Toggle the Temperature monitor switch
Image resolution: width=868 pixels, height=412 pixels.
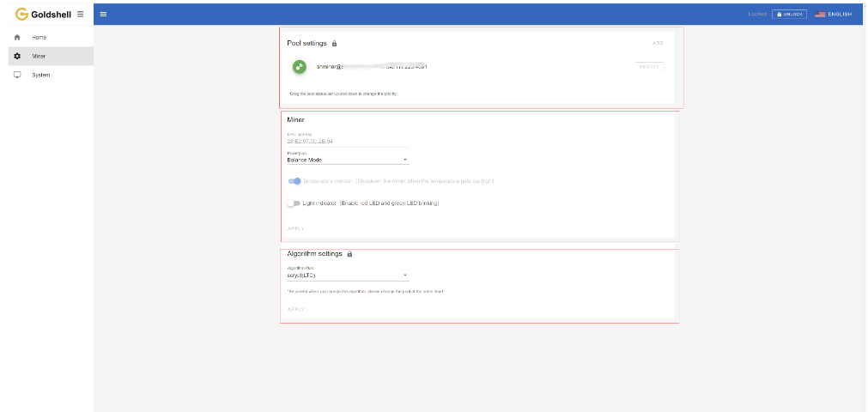pos(294,181)
